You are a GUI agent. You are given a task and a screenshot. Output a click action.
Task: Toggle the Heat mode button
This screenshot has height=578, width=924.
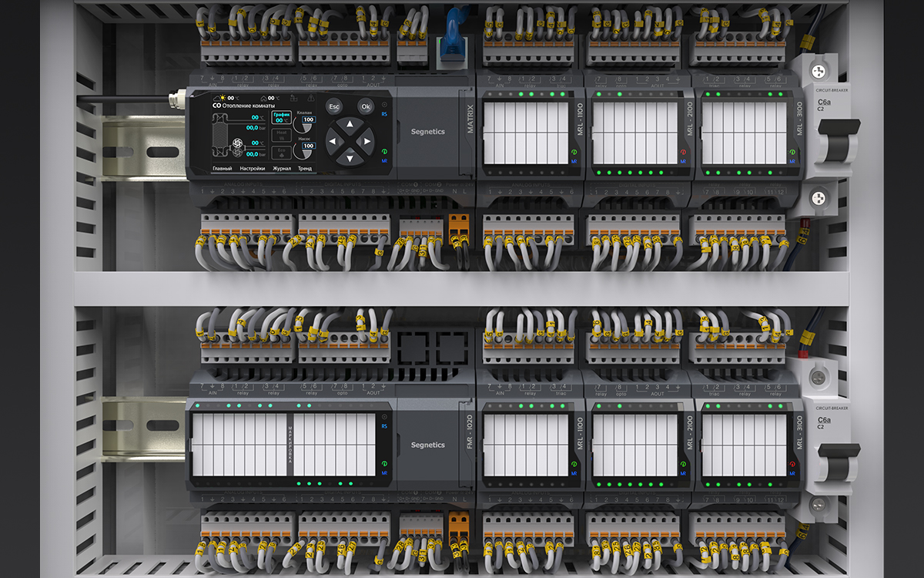281,136
